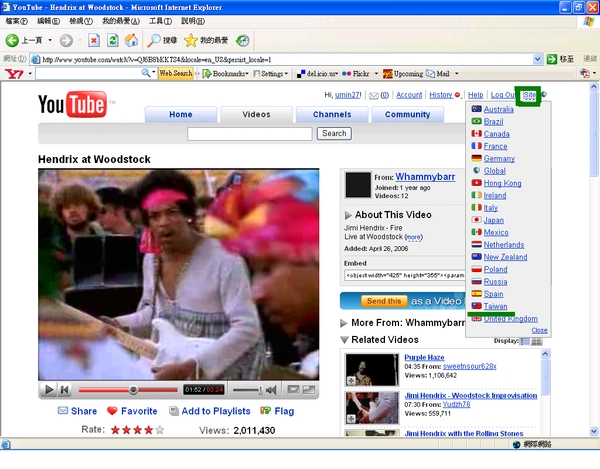Viewport: 600px width, 469px height.
Task: Click the Flag icon link
Action: (265, 410)
